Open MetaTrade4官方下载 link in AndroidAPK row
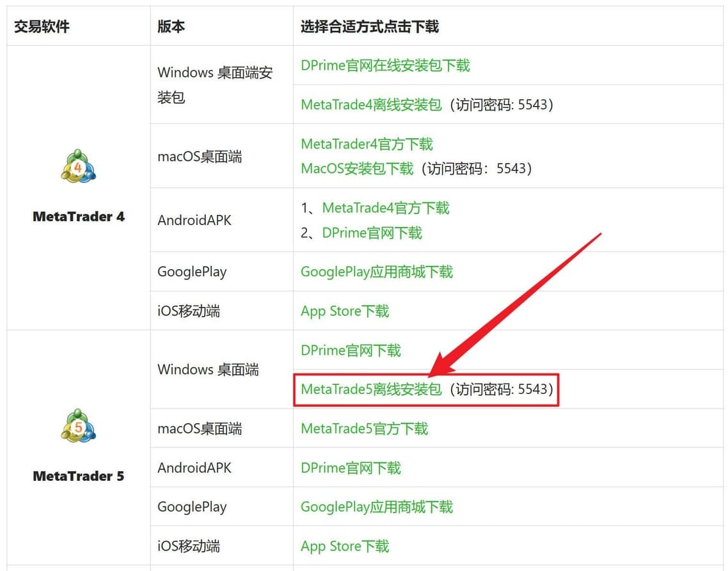 pyautogui.click(x=386, y=208)
